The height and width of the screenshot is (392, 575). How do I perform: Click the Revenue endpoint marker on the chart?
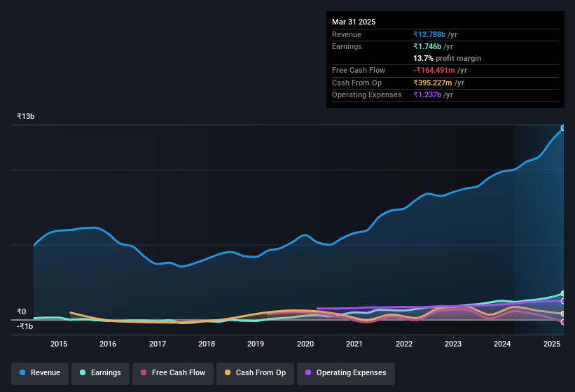pos(563,128)
